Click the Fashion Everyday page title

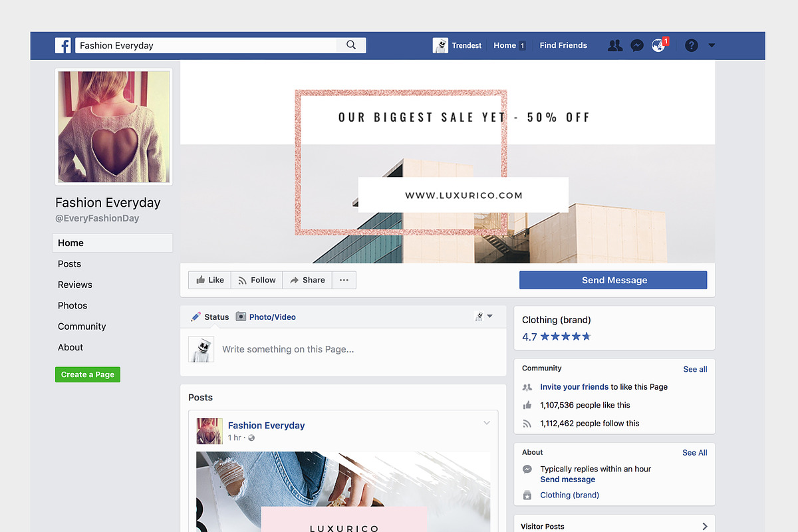coord(108,203)
